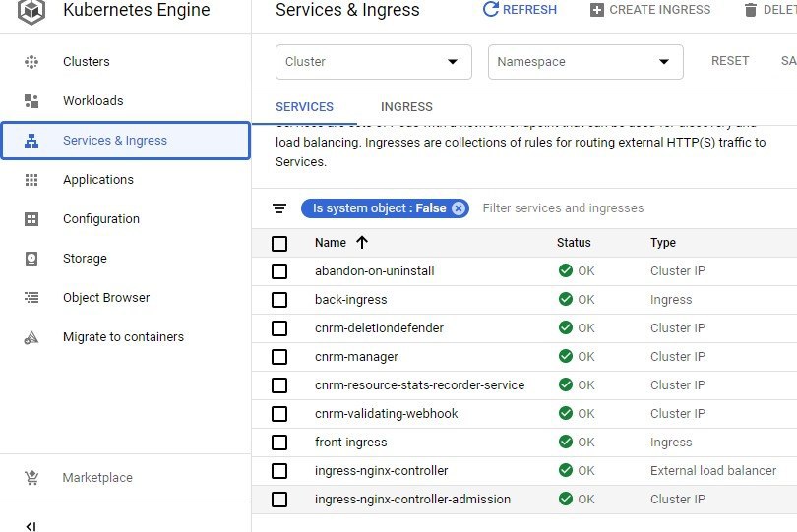
Task: Check the cnrm-deletiondefender row checkbox
Action: (x=279, y=328)
